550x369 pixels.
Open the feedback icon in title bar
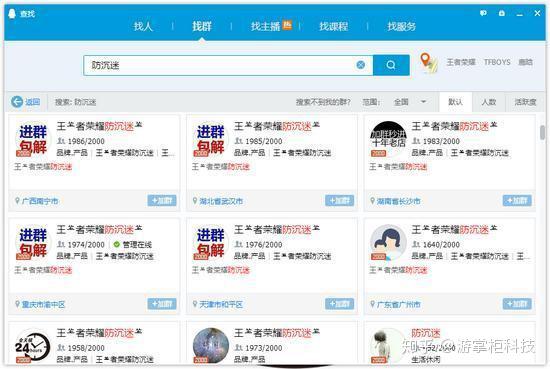click(x=483, y=13)
